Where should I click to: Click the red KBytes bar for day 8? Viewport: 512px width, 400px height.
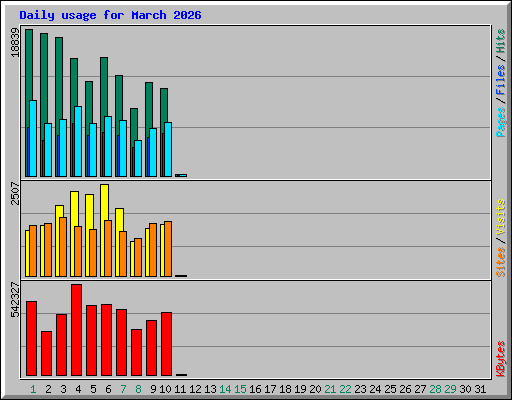click(x=136, y=352)
